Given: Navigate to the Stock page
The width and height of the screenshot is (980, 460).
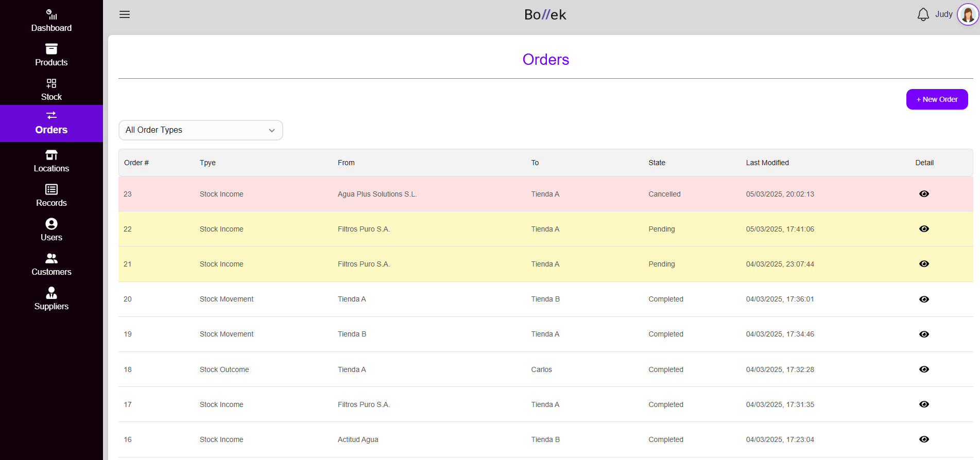Looking at the screenshot, I should point(51,90).
